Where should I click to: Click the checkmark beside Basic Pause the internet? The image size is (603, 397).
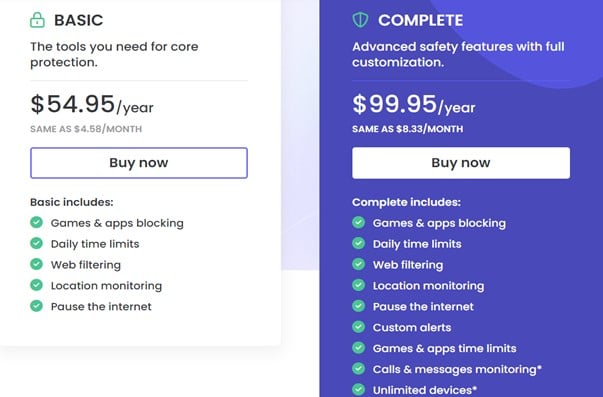click(37, 306)
